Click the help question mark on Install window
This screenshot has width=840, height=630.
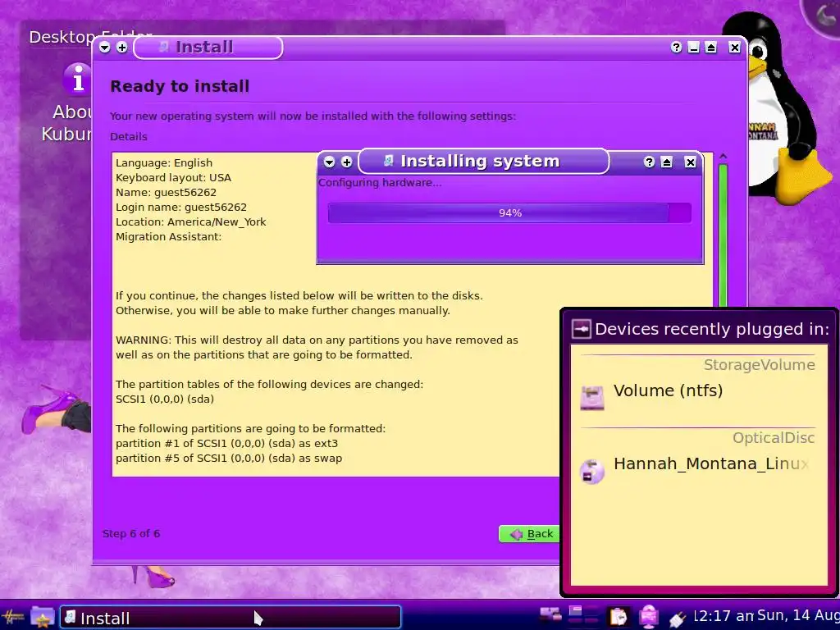[676, 48]
